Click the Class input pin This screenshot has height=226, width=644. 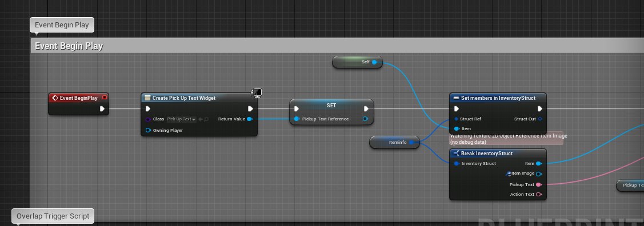point(148,119)
